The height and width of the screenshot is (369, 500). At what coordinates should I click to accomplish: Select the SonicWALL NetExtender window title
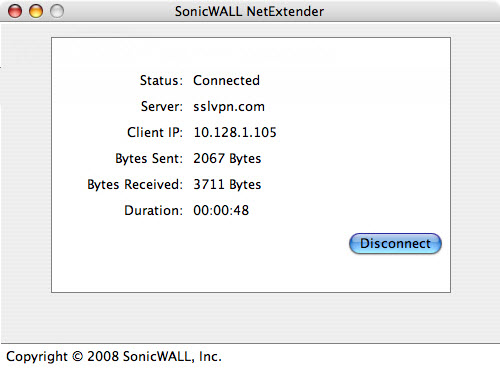point(249,12)
